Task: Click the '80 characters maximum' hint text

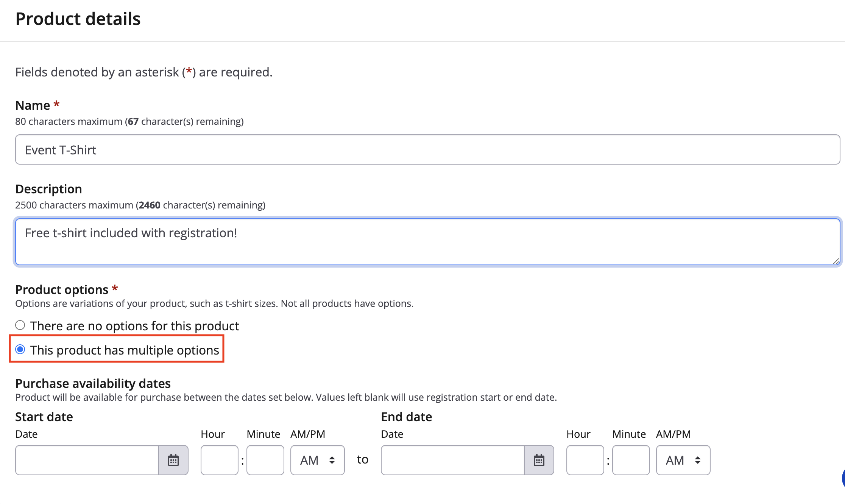Action: point(129,121)
